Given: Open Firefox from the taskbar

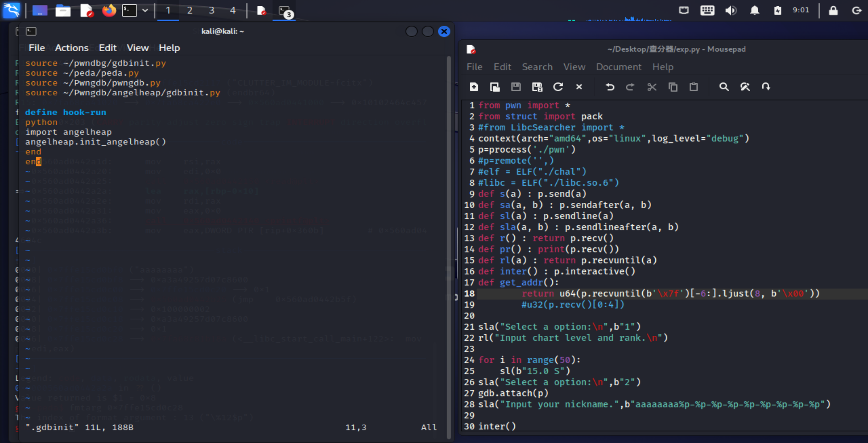Looking at the screenshot, I should pos(109,10).
